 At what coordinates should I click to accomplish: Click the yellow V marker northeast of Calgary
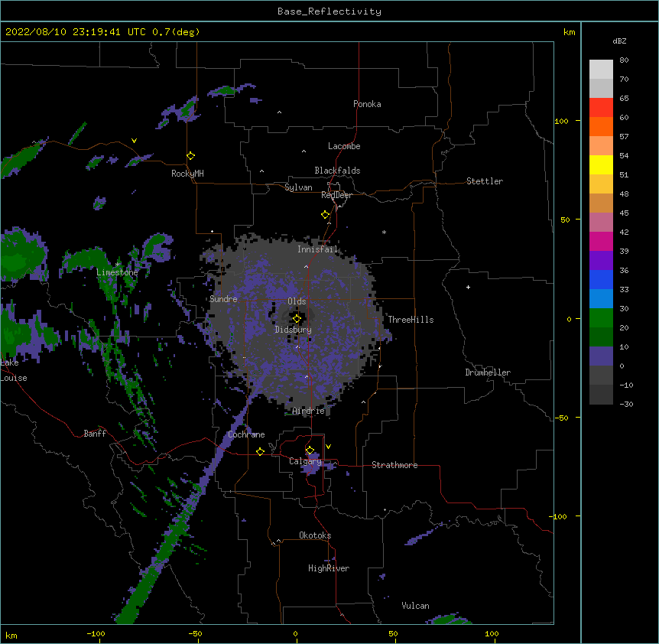point(328,447)
